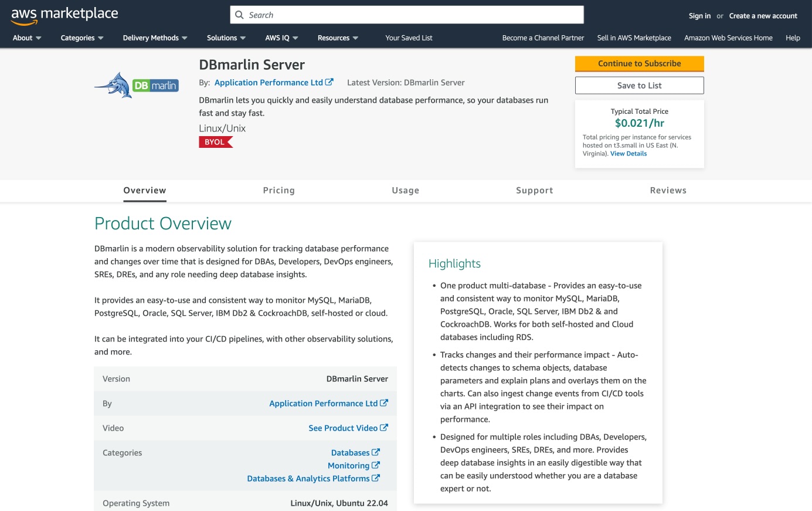
Task: Focus the Search input field
Action: (407, 15)
